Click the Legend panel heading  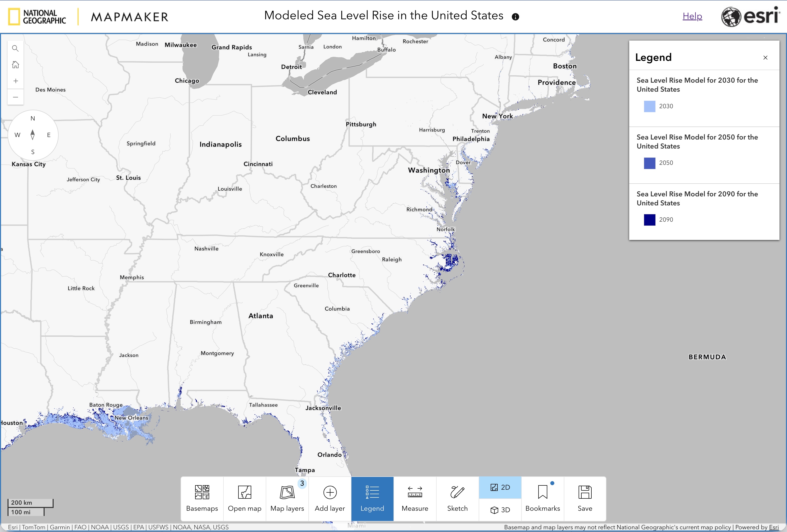tap(653, 57)
